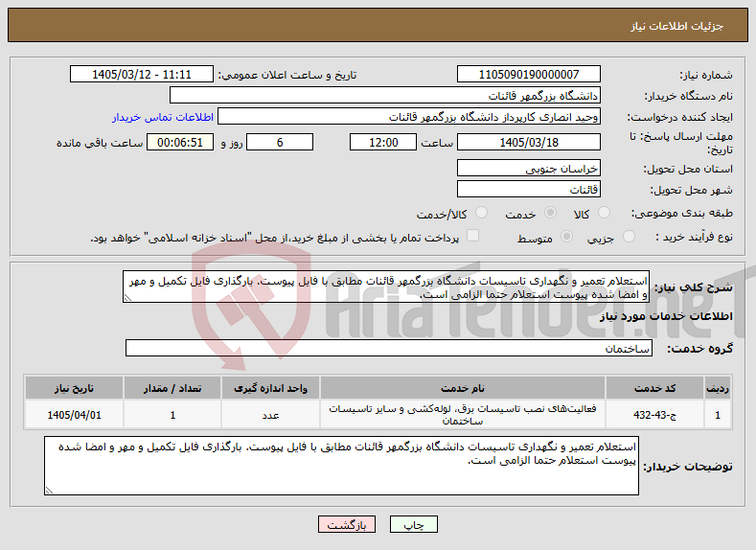
Task: Click the تاریخ نیاز column header
Action: (74, 388)
